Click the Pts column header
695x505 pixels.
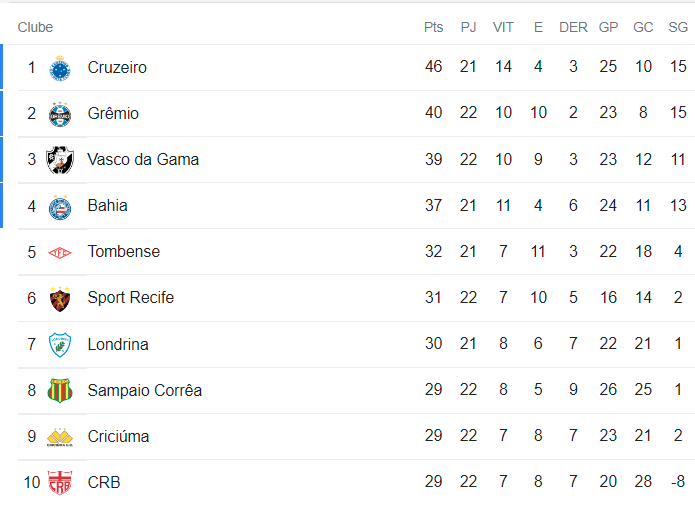pos(433,27)
